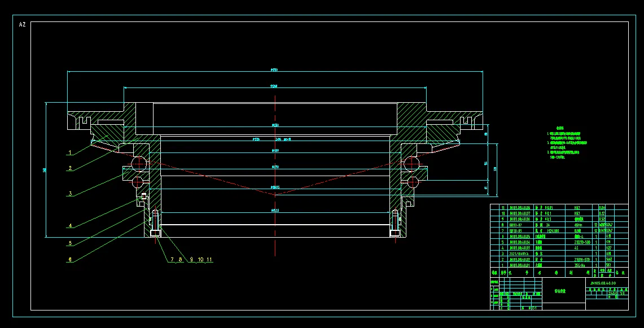Select item number 9 in parts list table
The width and height of the screenshot is (644, 328).
503,219
